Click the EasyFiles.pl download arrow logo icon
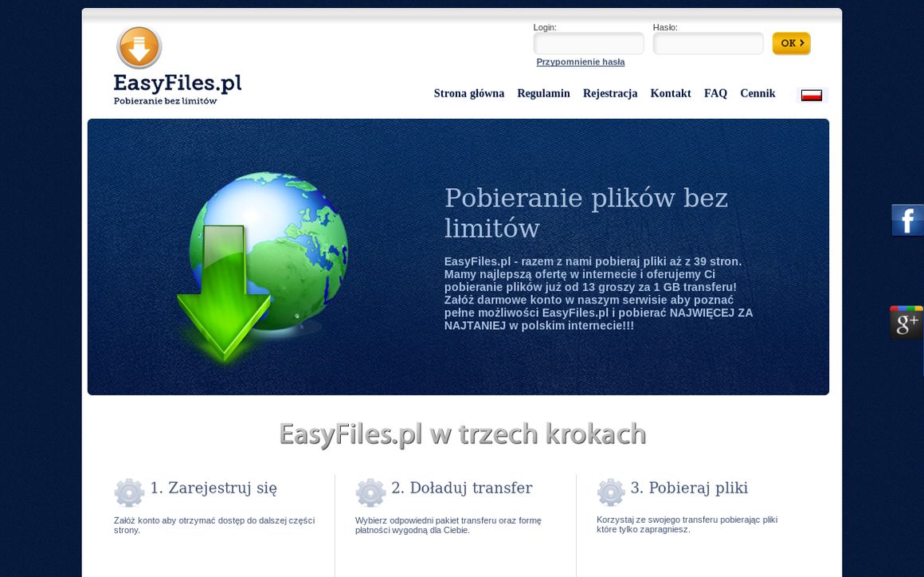The image size is (924, 577). coord(139,46)
